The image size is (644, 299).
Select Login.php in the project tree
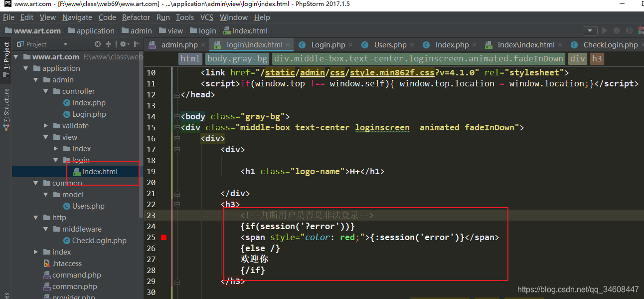click(89, 114)
